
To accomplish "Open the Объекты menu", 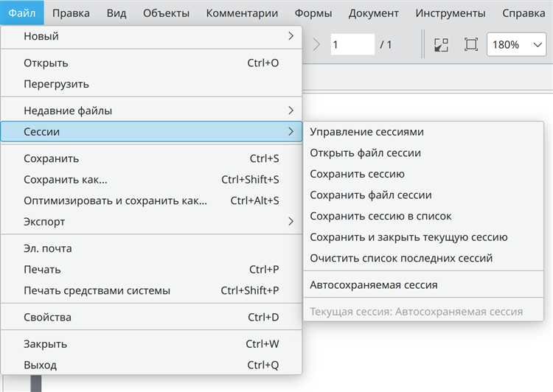I will 166,13.
